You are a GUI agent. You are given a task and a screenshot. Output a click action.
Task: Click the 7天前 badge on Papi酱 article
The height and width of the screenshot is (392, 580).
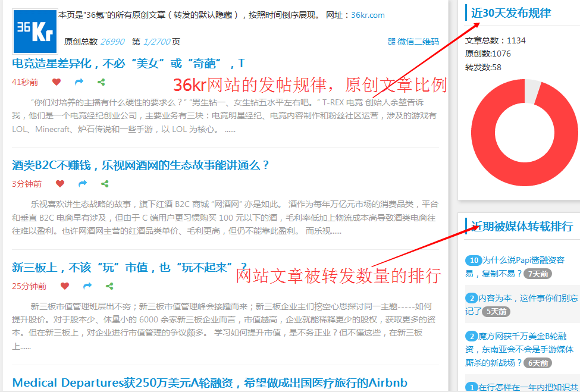538,274
